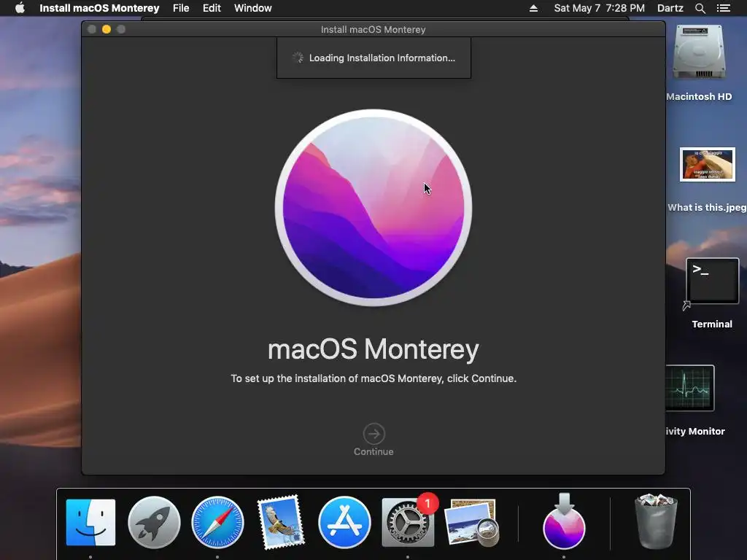Open the Trash in the Dock
Screen dimensions: 747x560
click(657, 521)
